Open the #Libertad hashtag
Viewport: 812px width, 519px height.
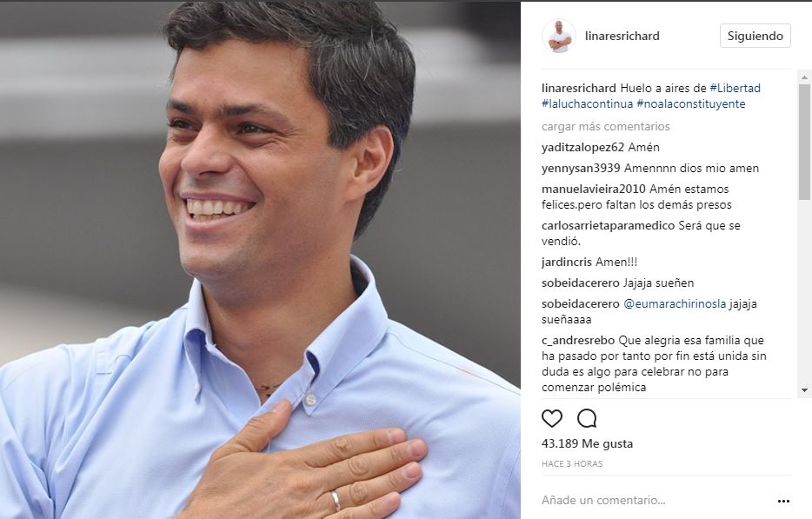point(735,88)
